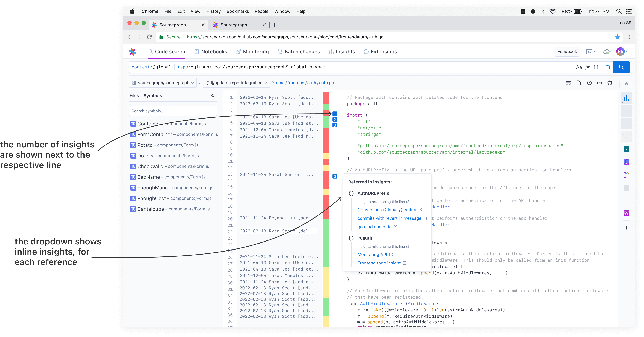The image size is (644, 337).
Task: Click the browser address bar URL
Action: (x=285, y=37)
